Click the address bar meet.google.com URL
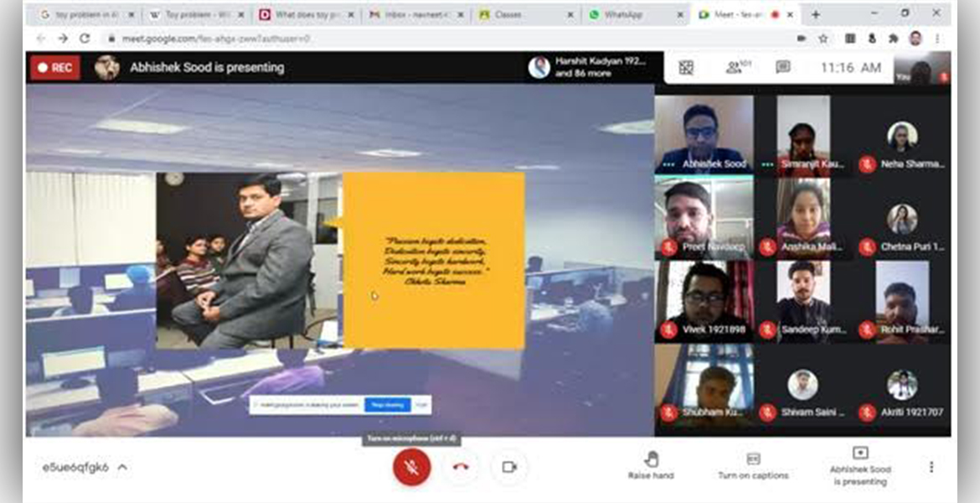The height and width of the screenshot is (503, 980). coord(215,39)
